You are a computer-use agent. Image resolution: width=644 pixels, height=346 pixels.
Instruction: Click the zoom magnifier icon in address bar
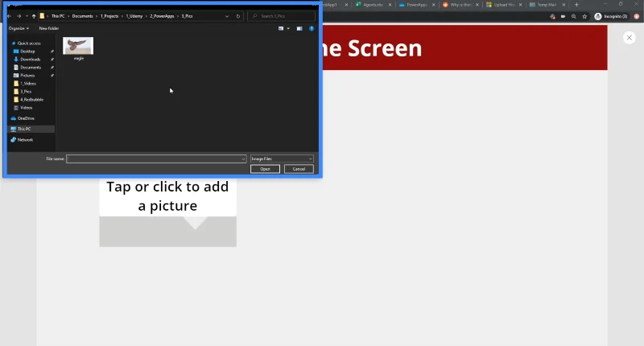tap(574, 16)
